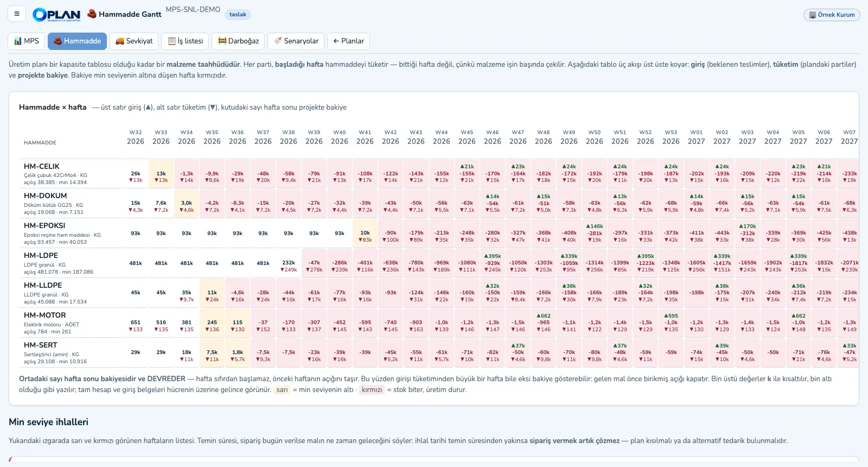Click the Min seviye ihlalleri heading

[x=48, y=422]
